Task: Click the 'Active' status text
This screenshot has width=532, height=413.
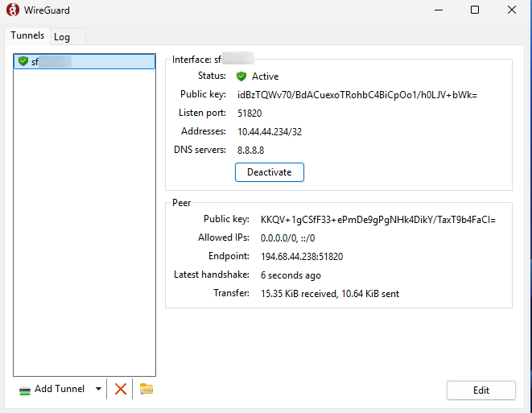Action: [x=266, y=76]
